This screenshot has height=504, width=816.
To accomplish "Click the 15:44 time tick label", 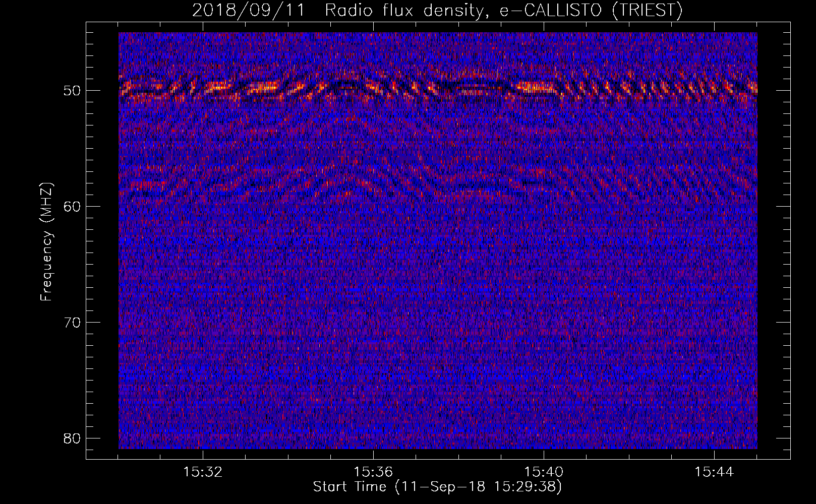I will coord(714,472).
